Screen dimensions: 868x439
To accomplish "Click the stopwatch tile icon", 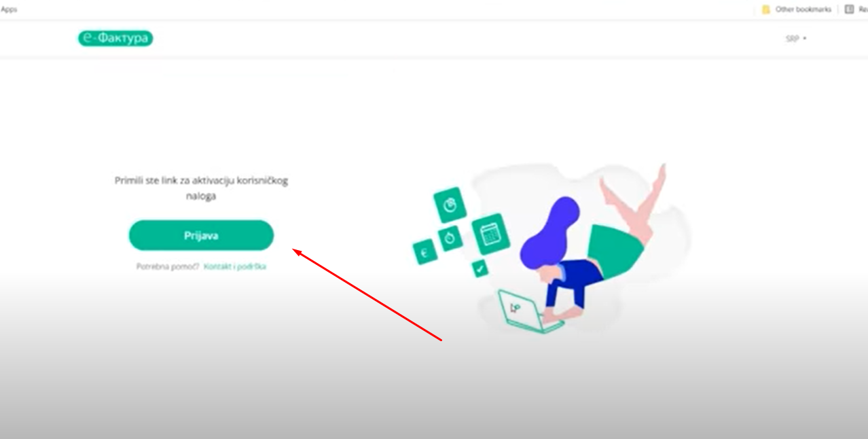I will (450, 238).
